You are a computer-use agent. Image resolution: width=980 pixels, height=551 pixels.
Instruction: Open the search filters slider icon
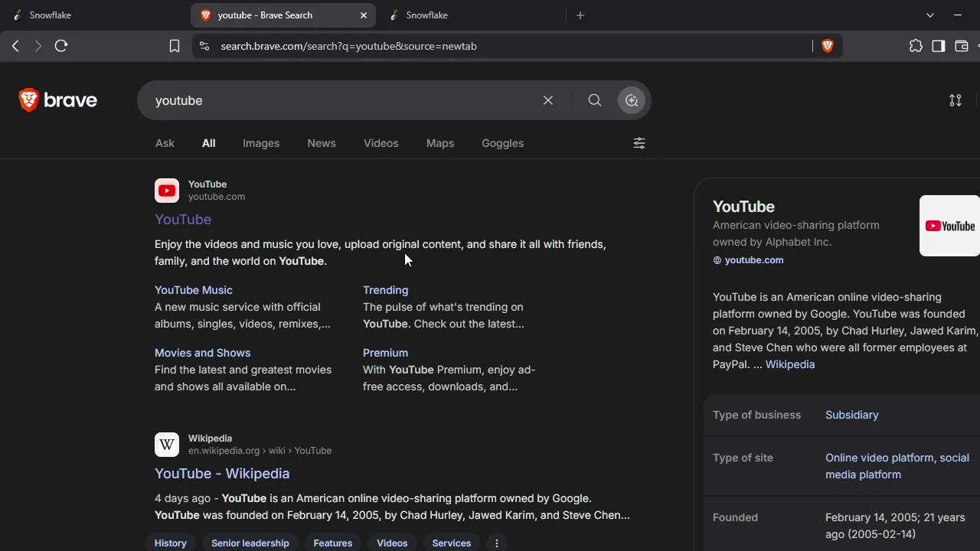click(x=639, y=143)
